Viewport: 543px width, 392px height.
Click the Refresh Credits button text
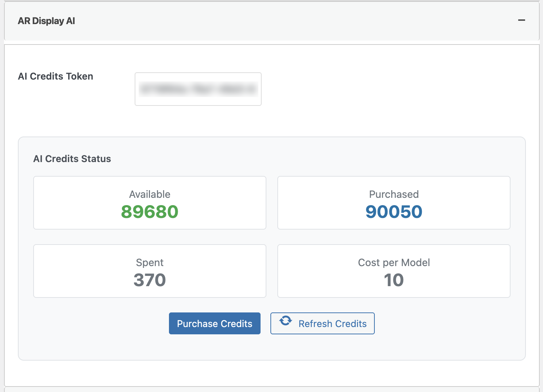[332, 324]
